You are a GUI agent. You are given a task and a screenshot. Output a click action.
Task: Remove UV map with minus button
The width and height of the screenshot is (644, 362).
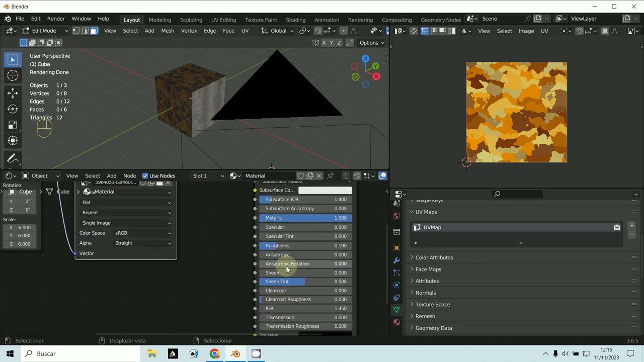tap(632, 234)
